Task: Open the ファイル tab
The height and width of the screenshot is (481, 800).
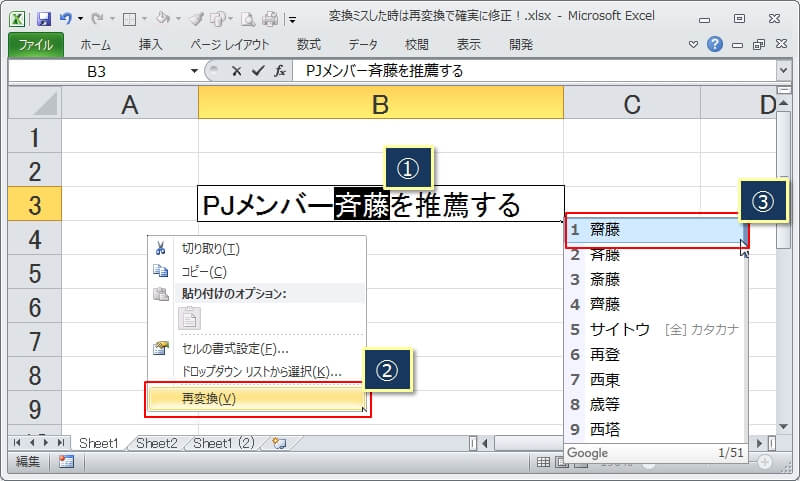Action: point(36,45)
